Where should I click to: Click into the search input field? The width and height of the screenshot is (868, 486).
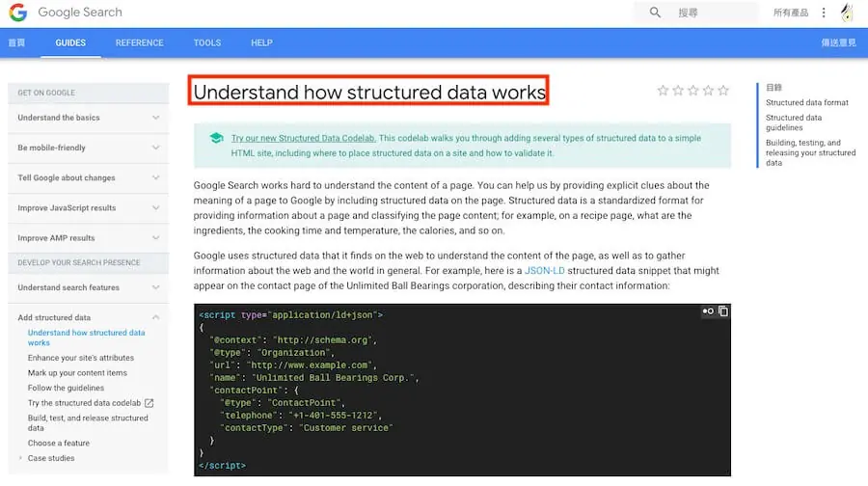(x=696, y=13)
